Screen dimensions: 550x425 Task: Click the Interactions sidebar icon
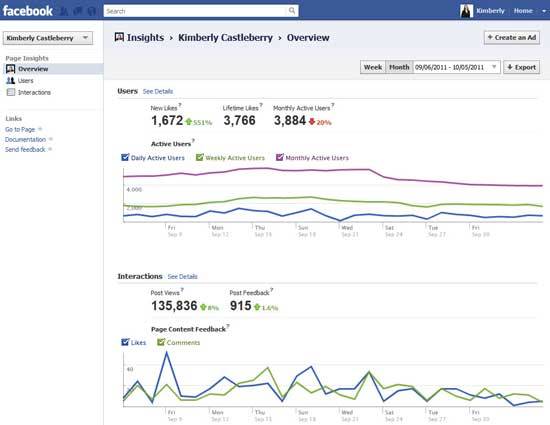11,92
